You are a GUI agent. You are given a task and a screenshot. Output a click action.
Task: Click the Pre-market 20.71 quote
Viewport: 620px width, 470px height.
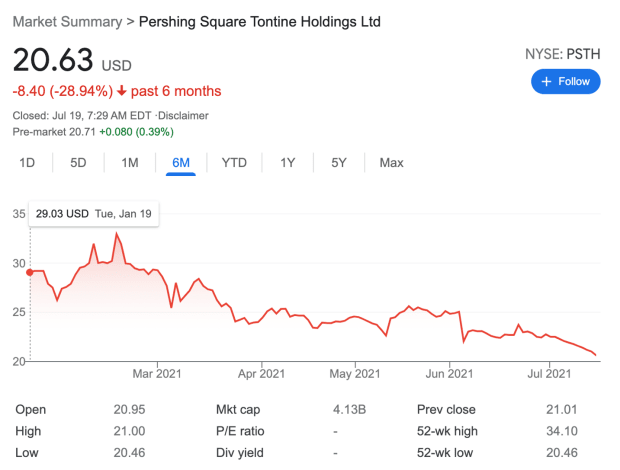(x=54, y=132)
